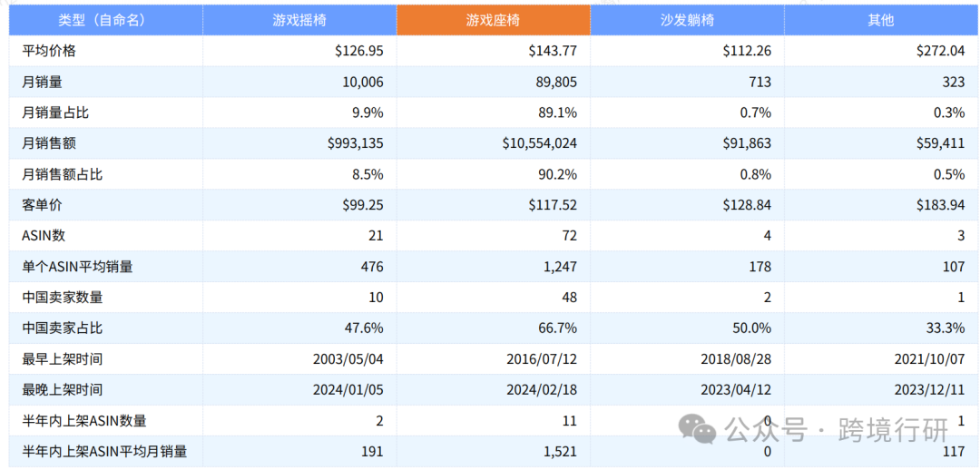980x470 pixels.
Task: Select the 2003/05/04 earliest listing date
Action: (348, 359)
